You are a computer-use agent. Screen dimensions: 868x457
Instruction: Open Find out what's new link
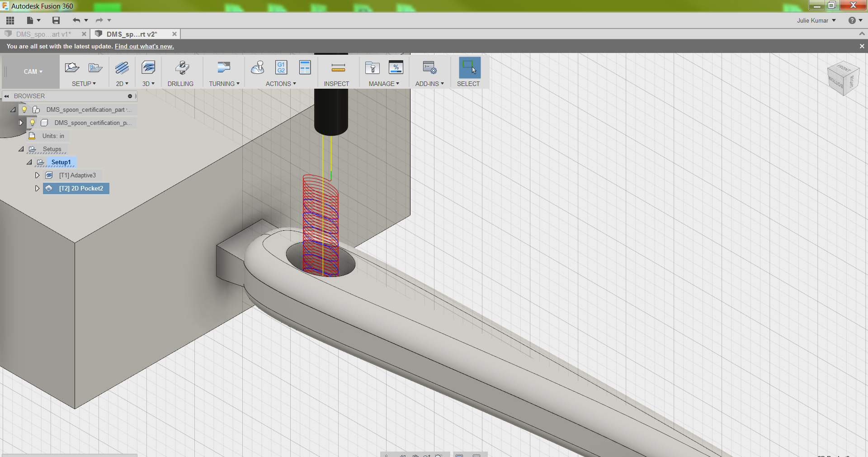(x=144, y=46)
